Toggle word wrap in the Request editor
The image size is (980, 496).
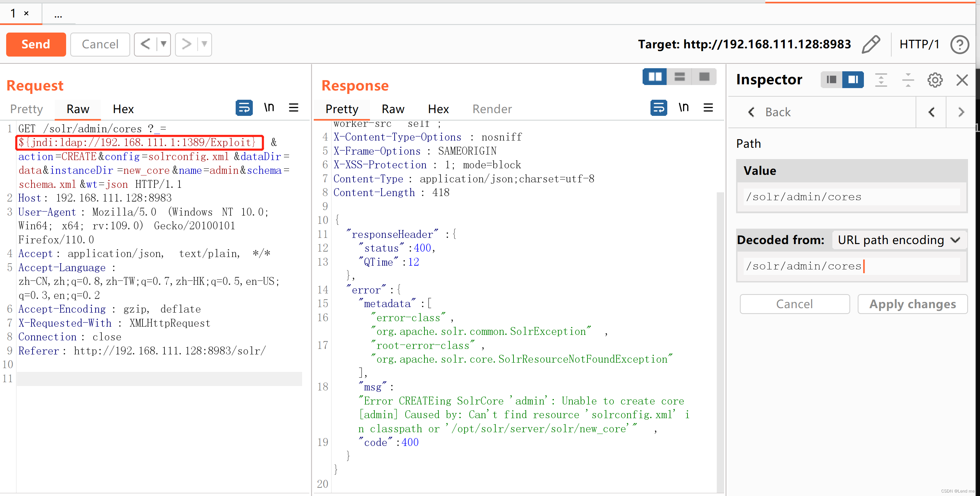244,108
